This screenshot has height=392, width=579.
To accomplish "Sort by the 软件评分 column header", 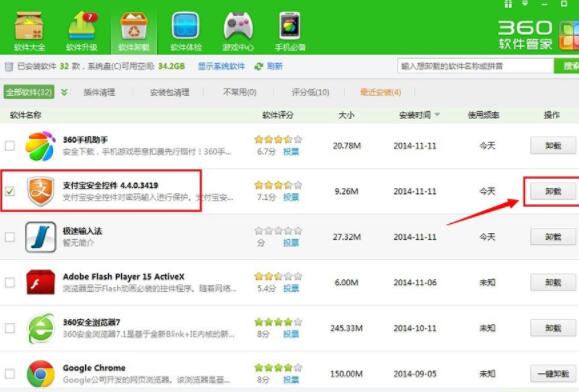I will pyautogui.click(x=278, y=115).
